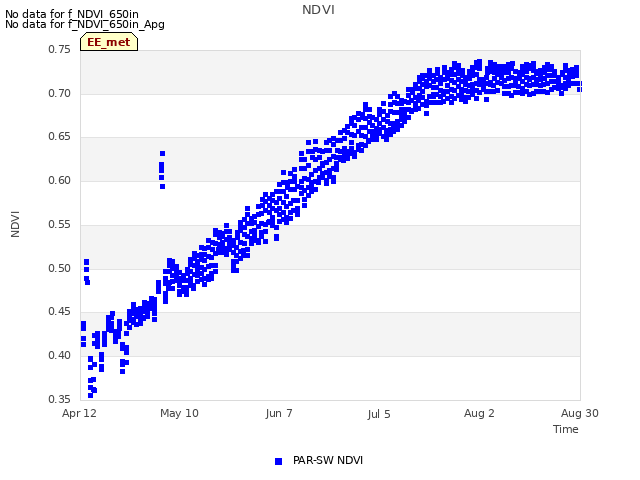Click the Time x-axis label

tap(566, 429)
